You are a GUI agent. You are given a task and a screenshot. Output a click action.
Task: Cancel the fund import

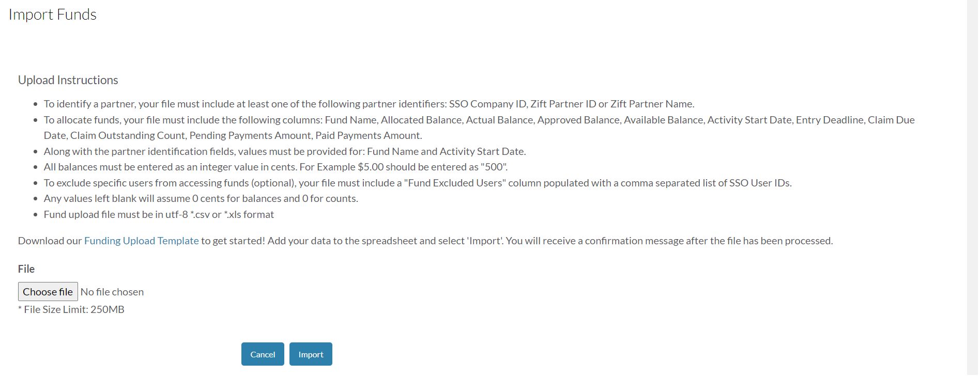pos(262,354)
